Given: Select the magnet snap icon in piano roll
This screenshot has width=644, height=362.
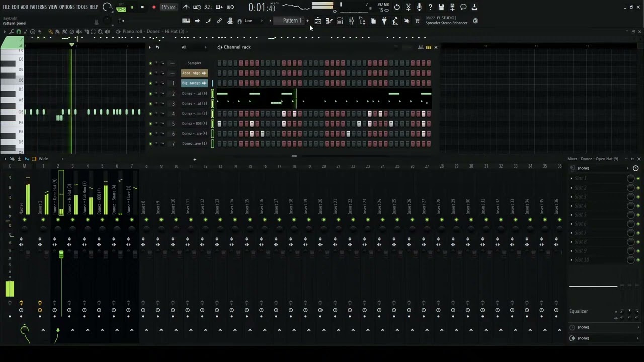Looking at the screenshot, I should [19, 32].
